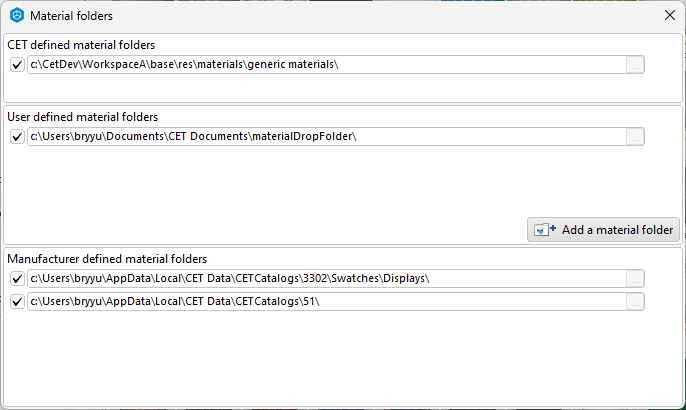The image size is (686, 410).
Task: Focus the materialDropFolder path text field
Action: coord(327,137)
